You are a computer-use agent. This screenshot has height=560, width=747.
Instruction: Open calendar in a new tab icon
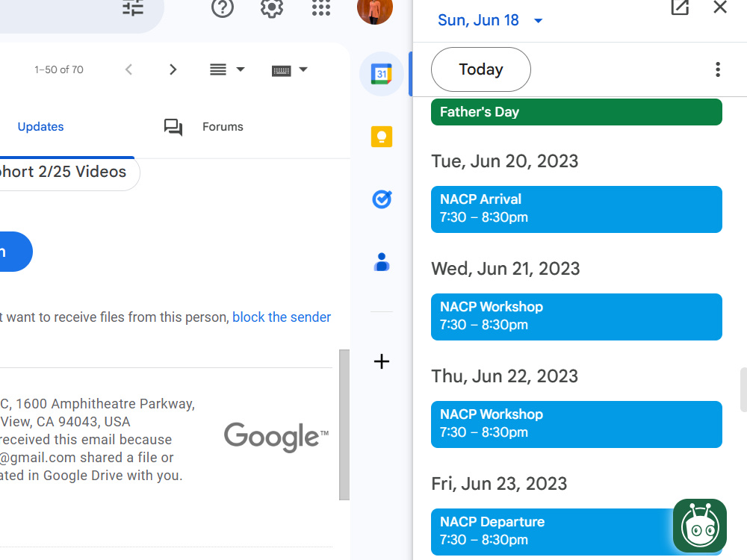[680, 7]
